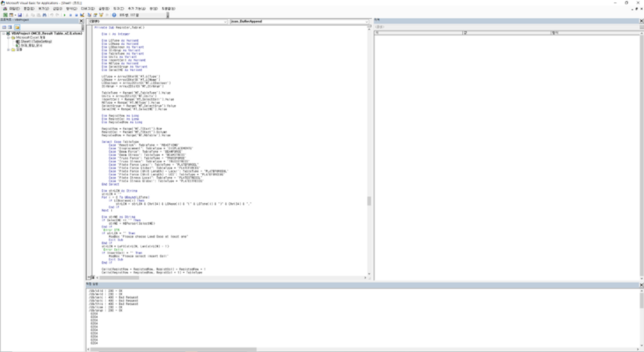Click the 'Select Case TableType' code line
The image size is (644, 352).
[x=120, y=142]
